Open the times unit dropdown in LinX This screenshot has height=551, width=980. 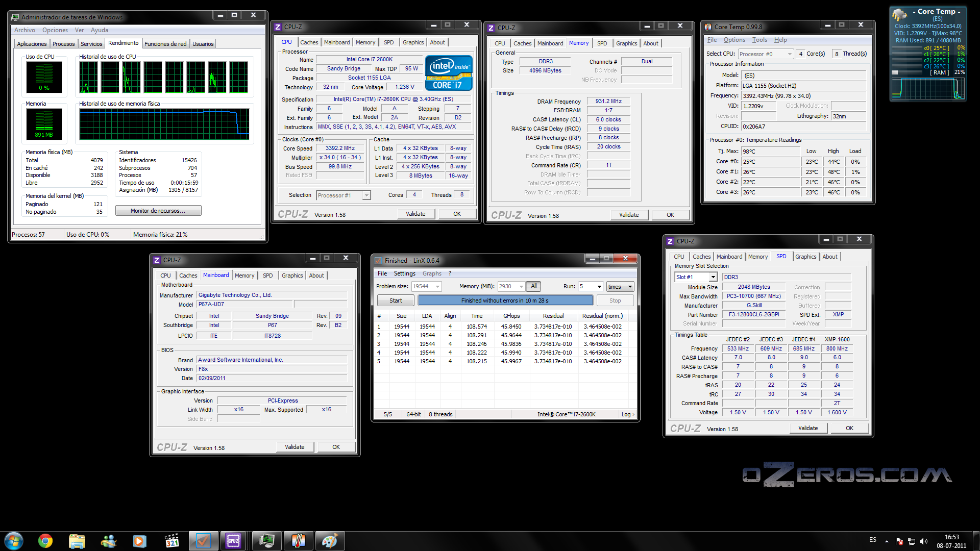coord(620,287)
